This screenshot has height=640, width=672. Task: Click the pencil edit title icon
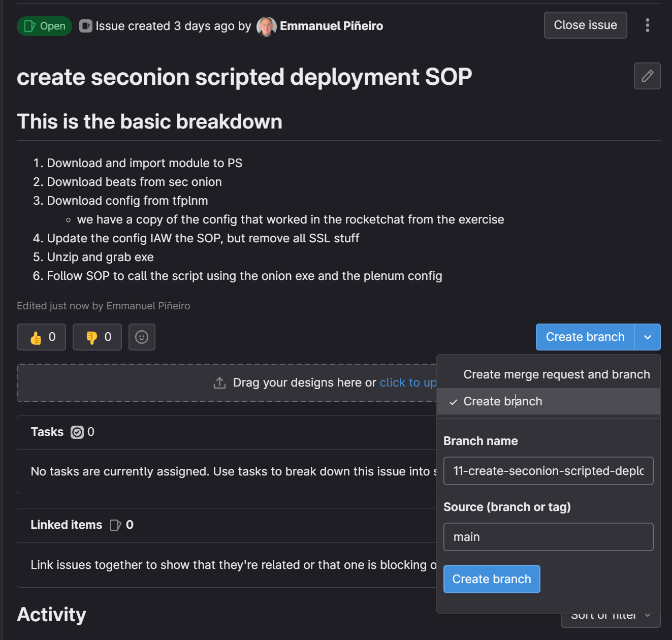(647, 76)
